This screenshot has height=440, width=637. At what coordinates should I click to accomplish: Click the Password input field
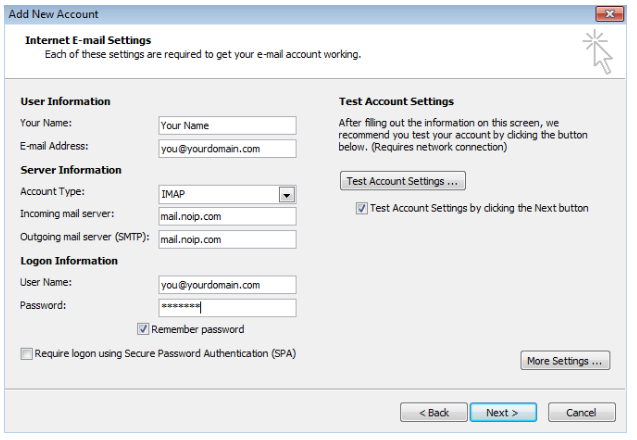(227, 308)
